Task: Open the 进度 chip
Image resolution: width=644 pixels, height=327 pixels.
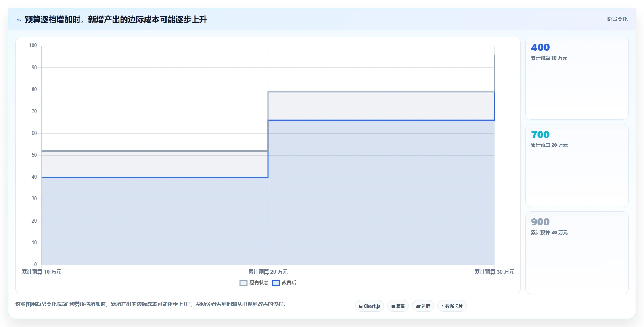Action: (423, 306)
